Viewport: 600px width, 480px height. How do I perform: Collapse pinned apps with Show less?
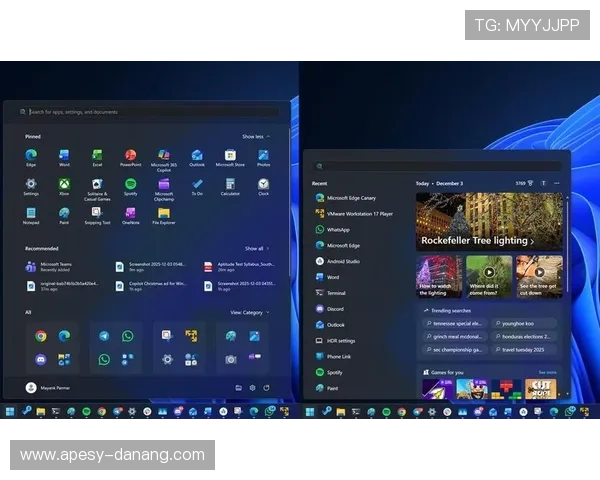point(255,136)
